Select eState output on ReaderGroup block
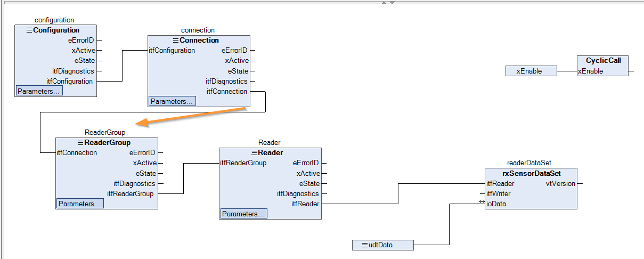The height and width of the screenshot is (259, 644). 146,173
